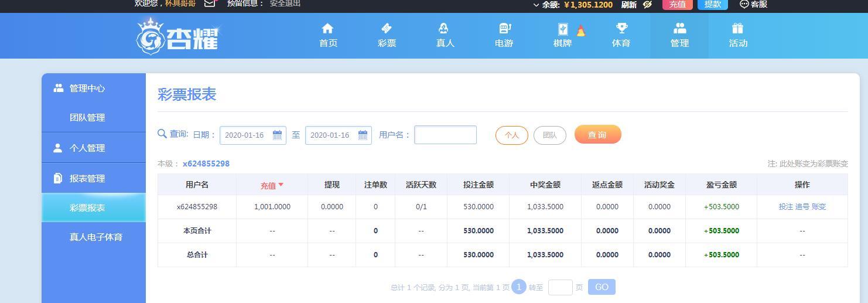This screenshot has width=868, height=303.
Task: Select the 个人 filter option
Action: pyautogui.click(x=512, y=135)
